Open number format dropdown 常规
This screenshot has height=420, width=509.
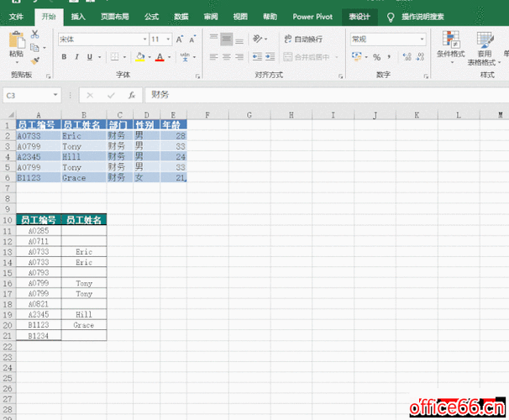(x=422, y=39)
